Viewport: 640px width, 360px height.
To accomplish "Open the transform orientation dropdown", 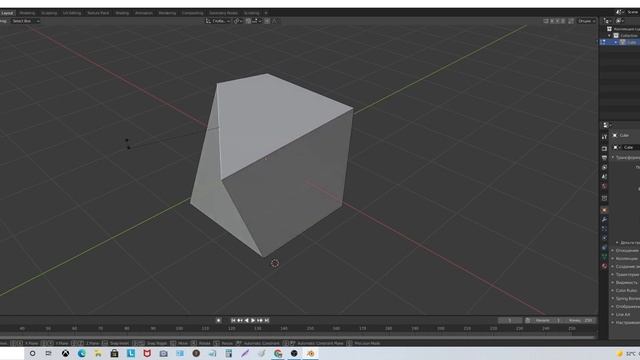I will pyautogui.click(x=218, y=21).
